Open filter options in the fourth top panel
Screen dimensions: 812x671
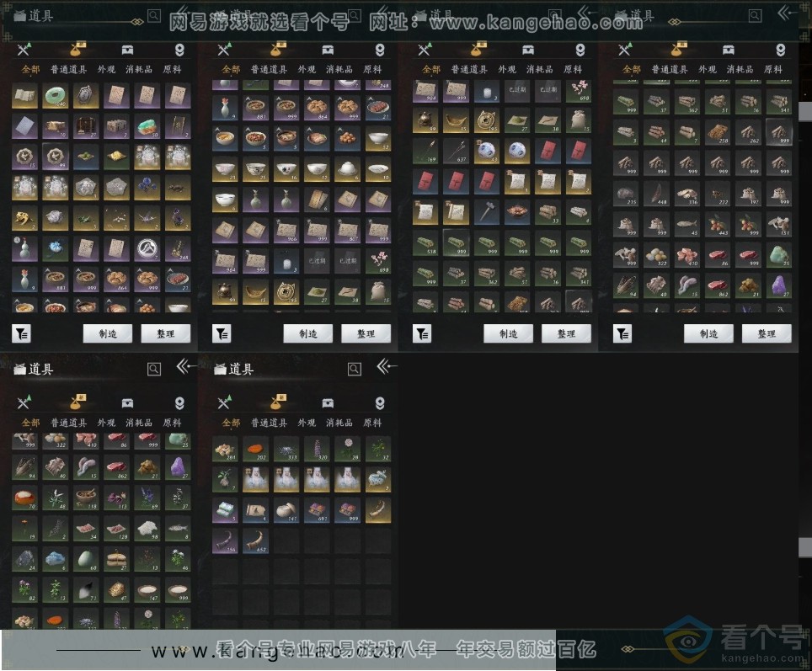click(622, 333)
